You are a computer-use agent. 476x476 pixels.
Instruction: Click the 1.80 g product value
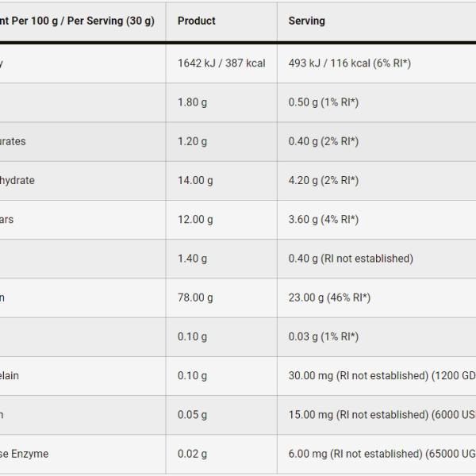pyautogui.click(x=192, y=102)
